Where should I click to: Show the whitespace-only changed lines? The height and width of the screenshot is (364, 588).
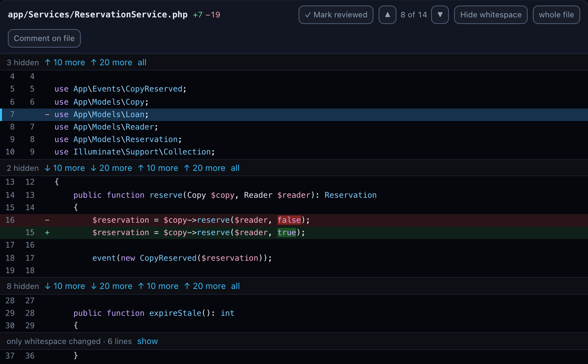coord(148,341)
